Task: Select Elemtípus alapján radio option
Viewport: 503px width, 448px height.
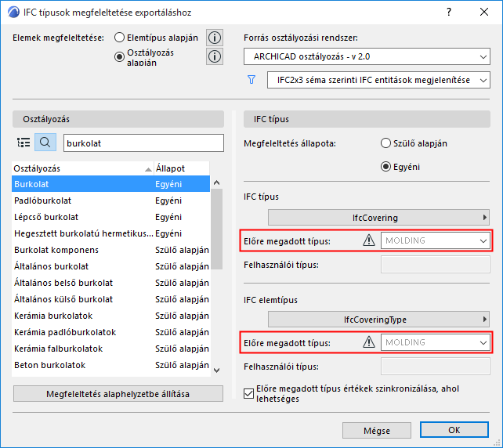Action: [119, 38]
